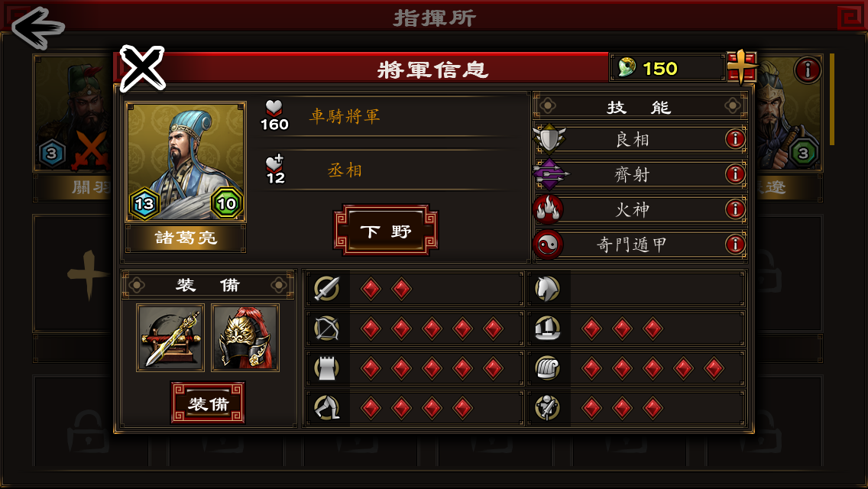
Task: Close the 將軍信息 dialog with X
Action: tap(142, 68)
